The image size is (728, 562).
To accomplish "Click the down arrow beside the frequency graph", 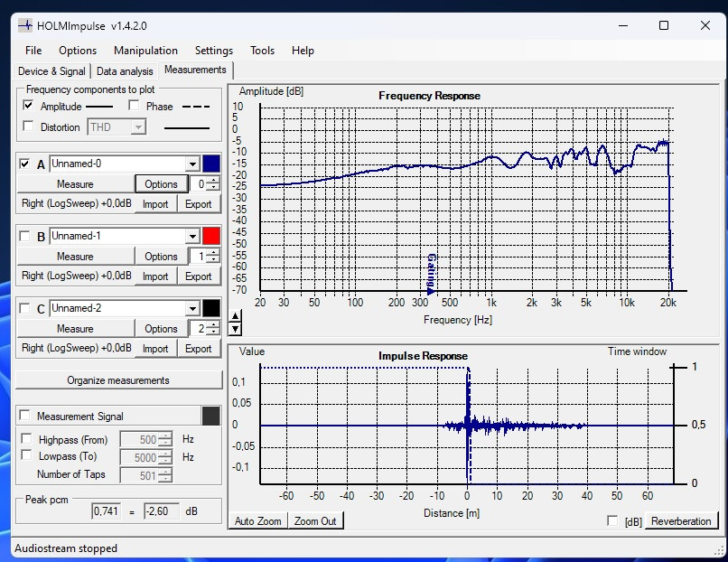I will tap(236, 329).
